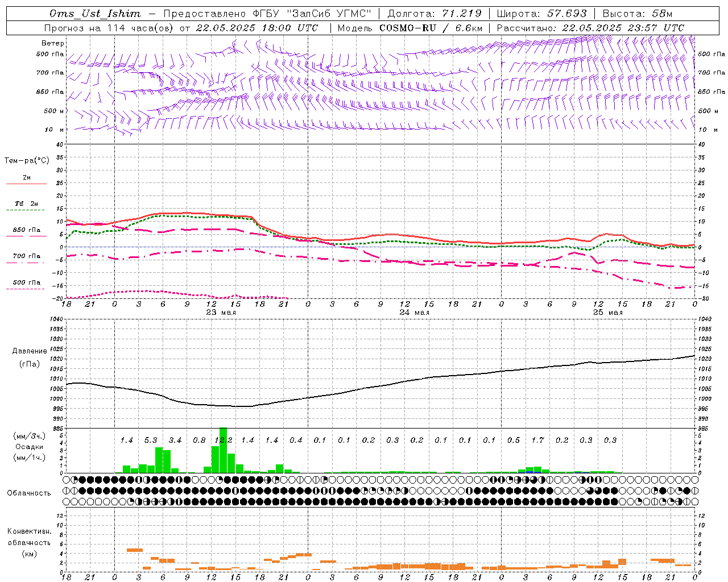Click the (мм/3ч.) precipitation unit label
Screen dimensions: 728x582
[x=30, y=436]
